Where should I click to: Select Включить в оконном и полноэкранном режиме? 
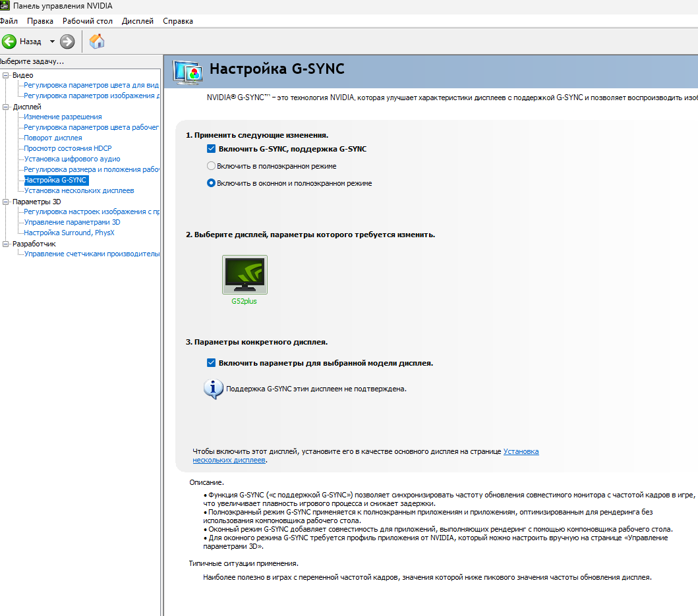tap(211, 183)
